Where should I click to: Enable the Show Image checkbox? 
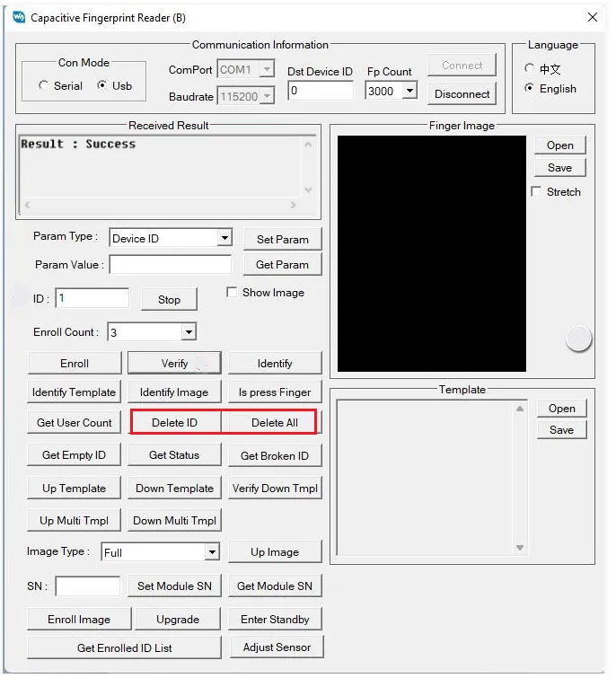233,292
